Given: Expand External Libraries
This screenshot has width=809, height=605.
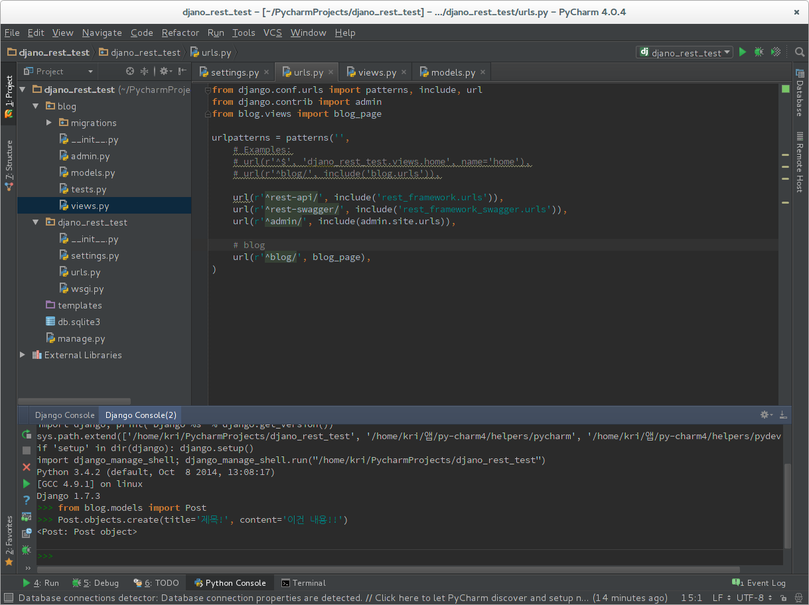Looking at the screenshot, I should click(x=22, y=355).
